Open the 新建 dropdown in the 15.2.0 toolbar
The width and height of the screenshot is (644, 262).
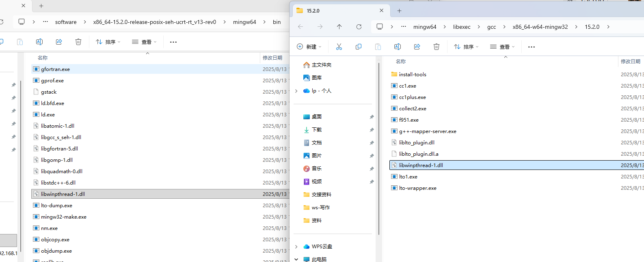click(x=309, y=47)
